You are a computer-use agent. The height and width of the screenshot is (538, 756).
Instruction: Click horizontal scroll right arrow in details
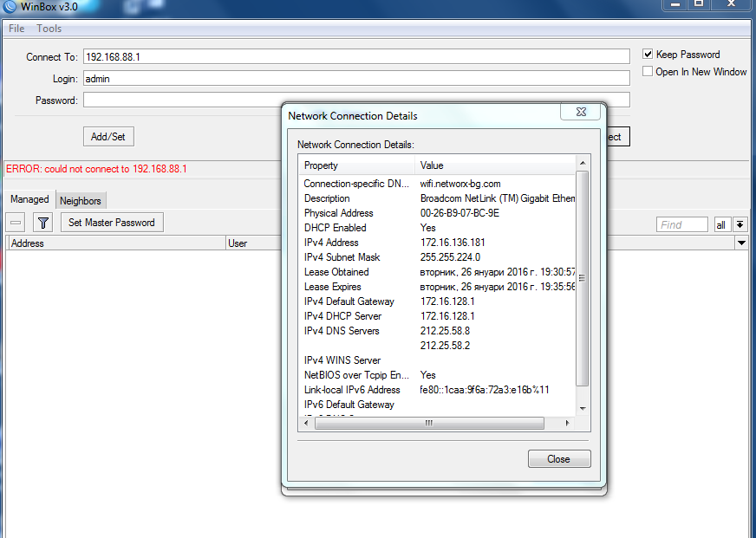(x=569, y=423)
